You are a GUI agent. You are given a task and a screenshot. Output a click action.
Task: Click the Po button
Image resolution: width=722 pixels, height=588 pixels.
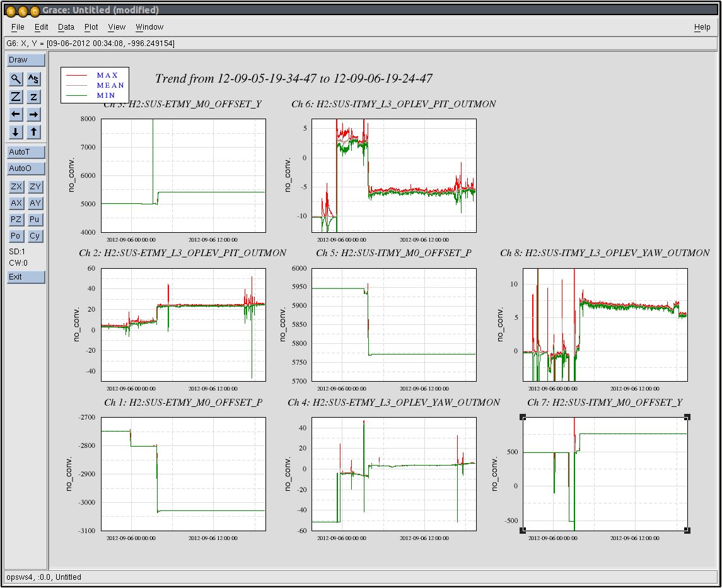coord(16,237)
